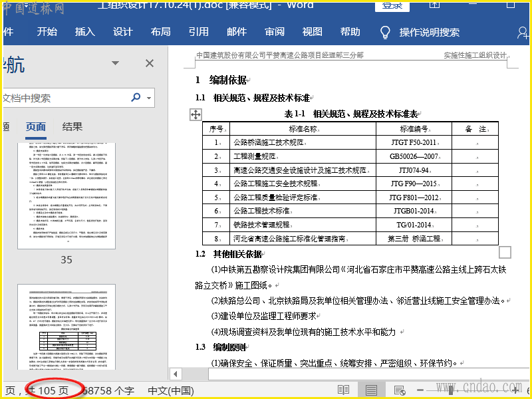
Task: Open the ribbon display options icon
Action: click(435, 5)
